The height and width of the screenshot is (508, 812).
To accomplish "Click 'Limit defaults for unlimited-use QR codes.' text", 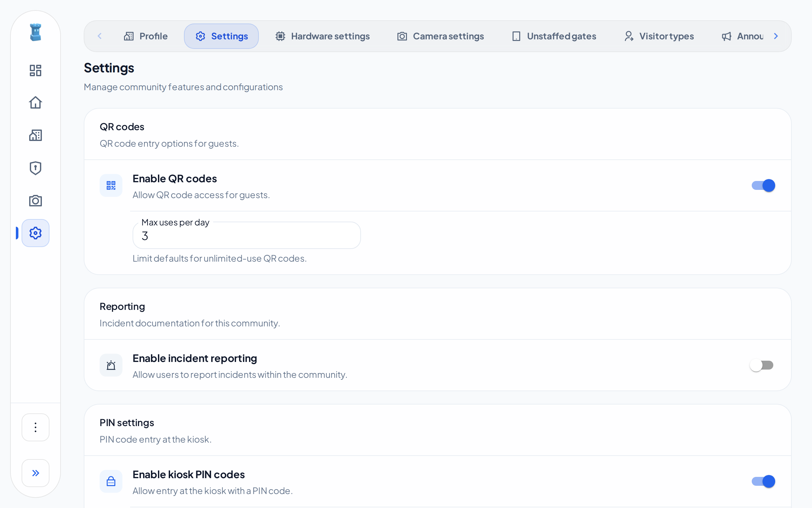I will (x=219, y=258).
